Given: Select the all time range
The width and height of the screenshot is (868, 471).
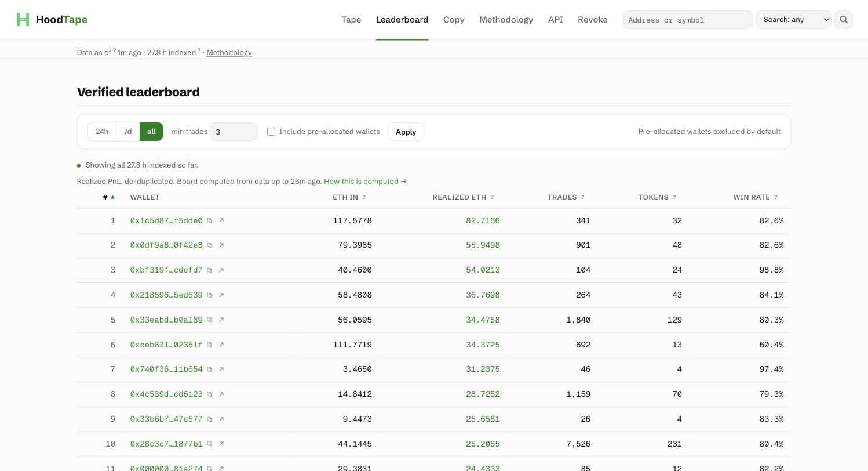Looking at the screenshot, I should 151,132.
